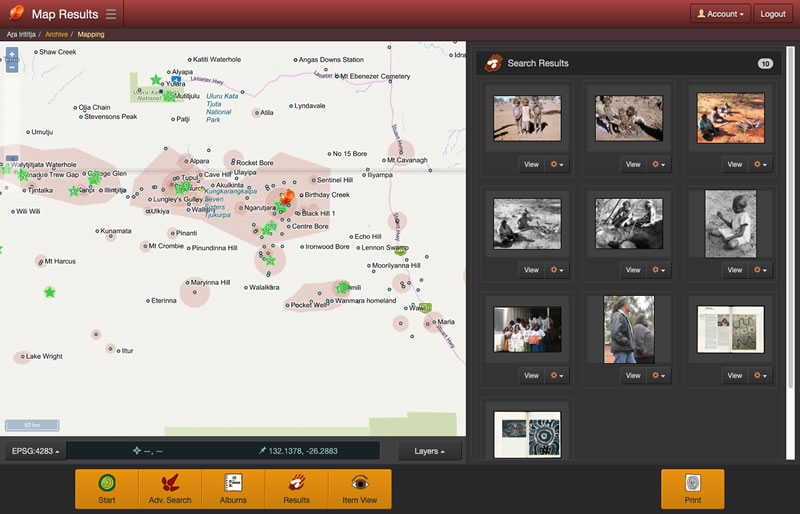Open thumbnail of book with blue circular artwork

(x=527, y=434)
